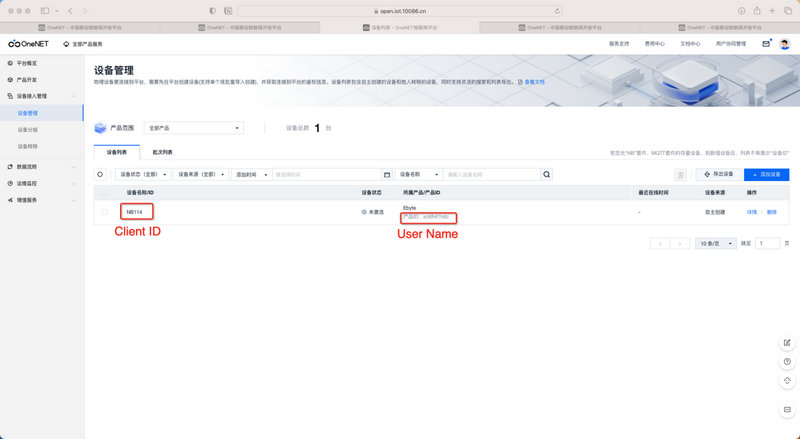Image resolution: width=800 pixels, height=439 pixels.
Task: Click the Ebyte product name
Action: [410, 208]
